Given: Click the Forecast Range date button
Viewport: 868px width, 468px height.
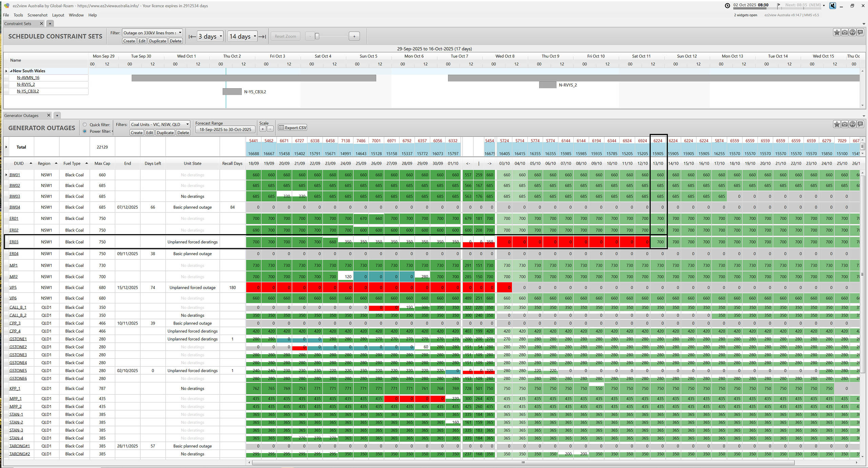Looking at the screenshot, I should 225,129.
